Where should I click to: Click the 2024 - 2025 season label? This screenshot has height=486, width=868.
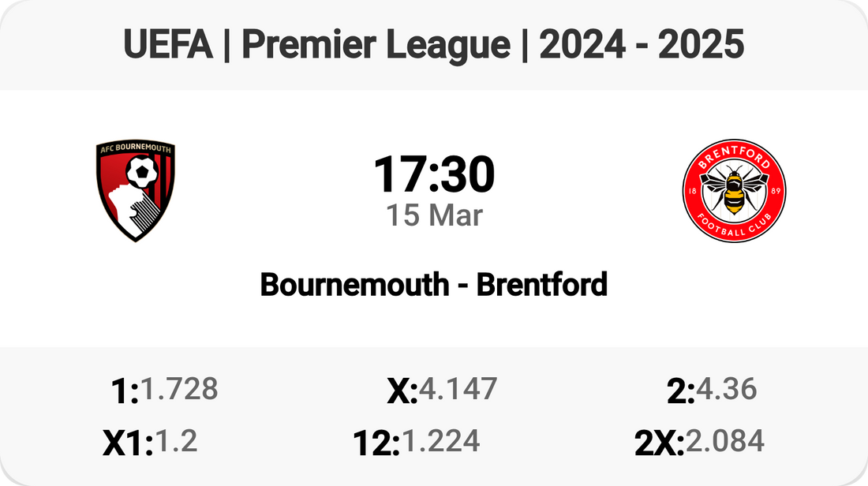[642, 45]
